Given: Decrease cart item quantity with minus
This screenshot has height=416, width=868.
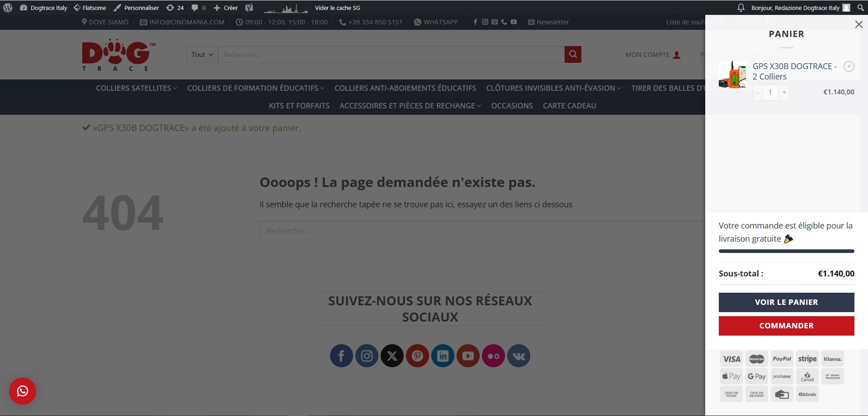Looking at the screenshot, I should pyautogui.click(x=758, y=93).
